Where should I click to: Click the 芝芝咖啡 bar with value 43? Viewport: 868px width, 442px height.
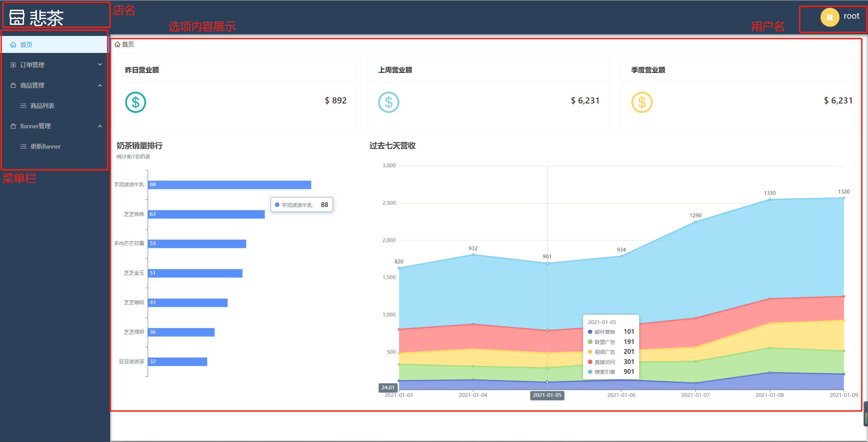188,303
